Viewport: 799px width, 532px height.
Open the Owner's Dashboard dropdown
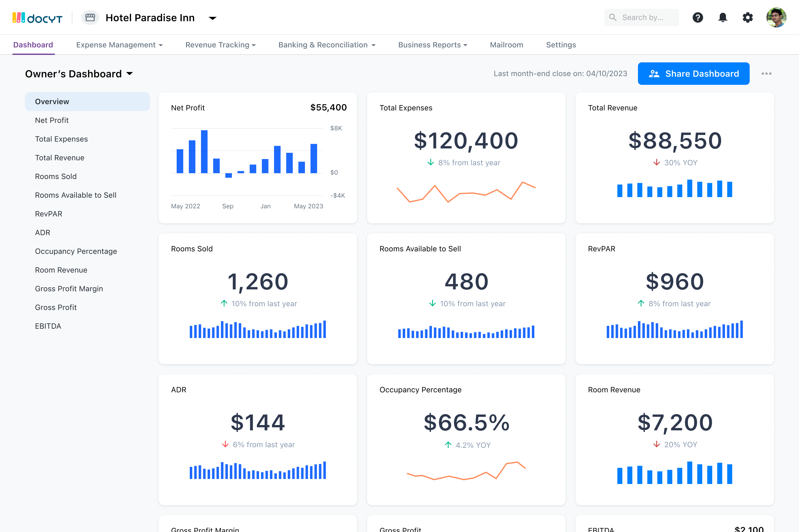[130, 74]
